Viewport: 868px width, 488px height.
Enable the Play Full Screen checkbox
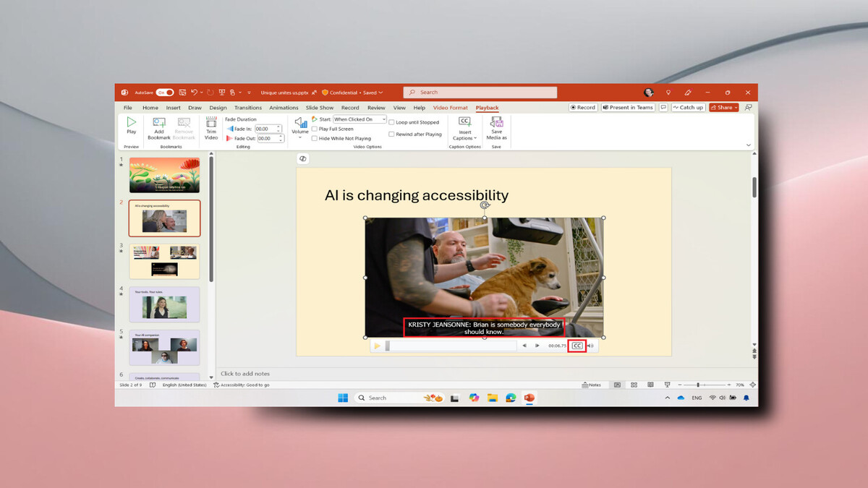point(315,129)
